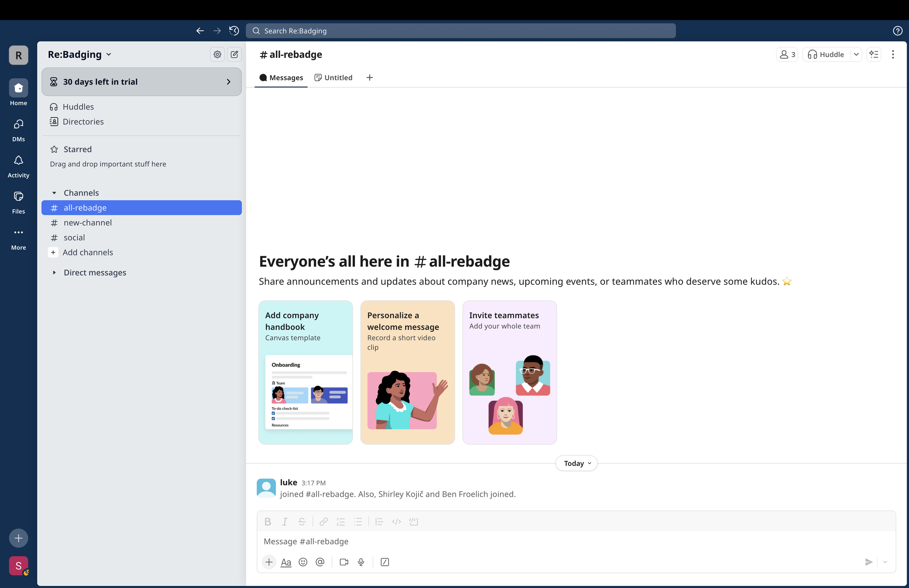This screenshot has width=909, height=588.
Task: Open the history clock icon
Action: [234, 31]
